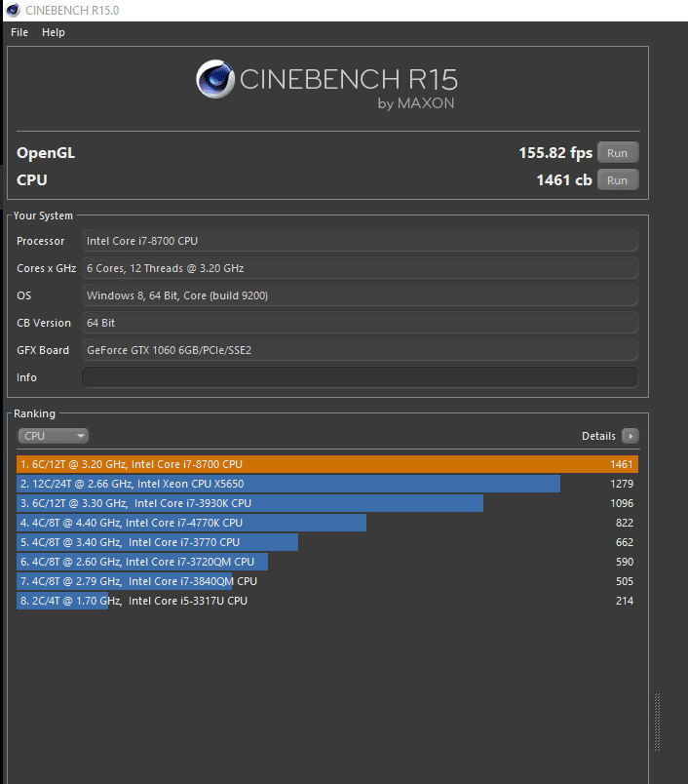The image size is (688, 784).
Task: Click the Cores x GHz field
Action: pyautogui.click(x=360, y=268)
